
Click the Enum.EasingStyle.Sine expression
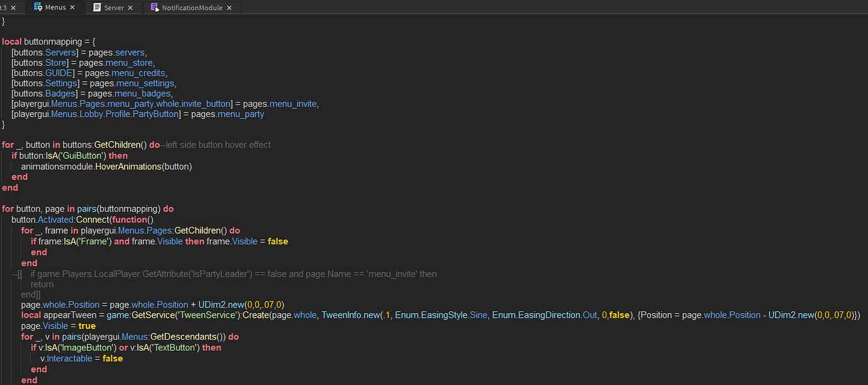click(x=442, y=315)
